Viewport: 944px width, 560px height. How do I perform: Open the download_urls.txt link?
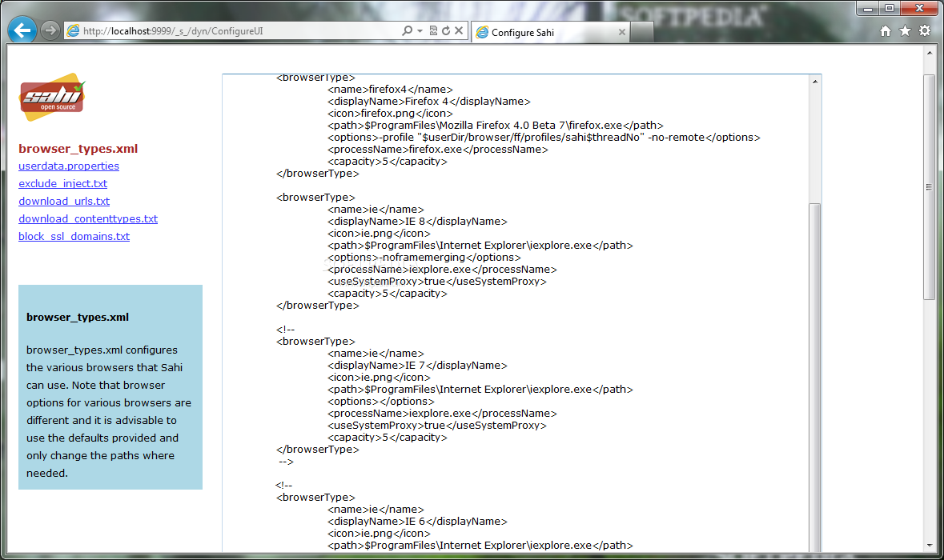click(64, 201)
